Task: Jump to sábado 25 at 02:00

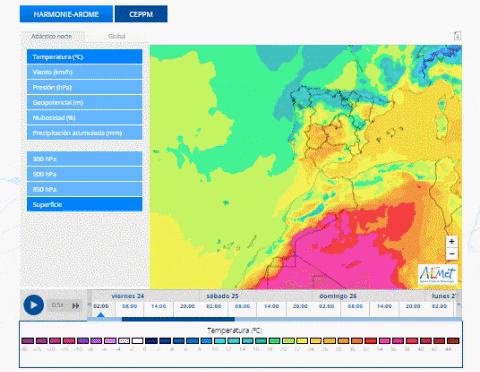Action: (x=214, y=306)
